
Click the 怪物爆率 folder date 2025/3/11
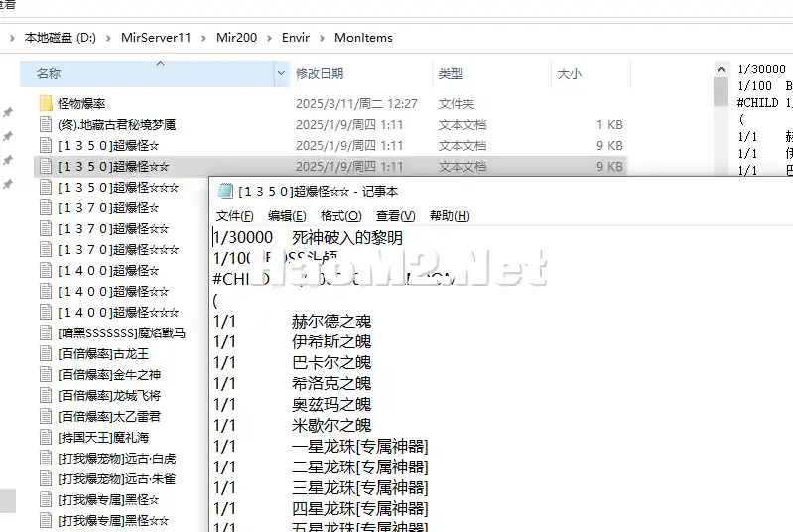point(356,103)
